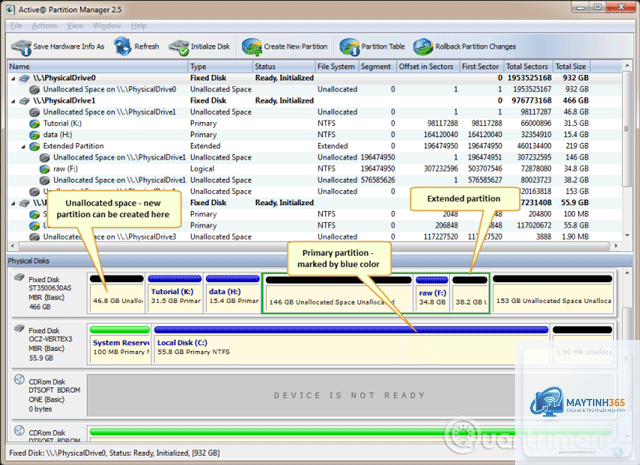Open the Window menu

[107, 26]
